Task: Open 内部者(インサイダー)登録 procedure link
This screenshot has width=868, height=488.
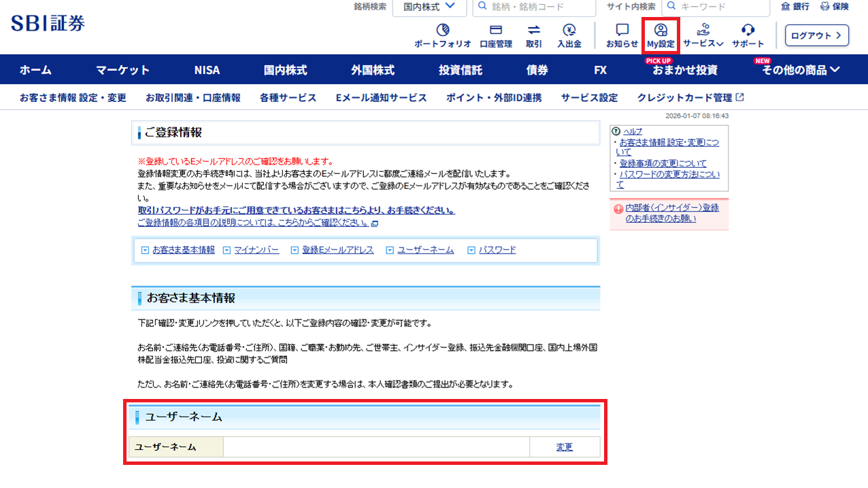Action: click(x=672, y=213)
